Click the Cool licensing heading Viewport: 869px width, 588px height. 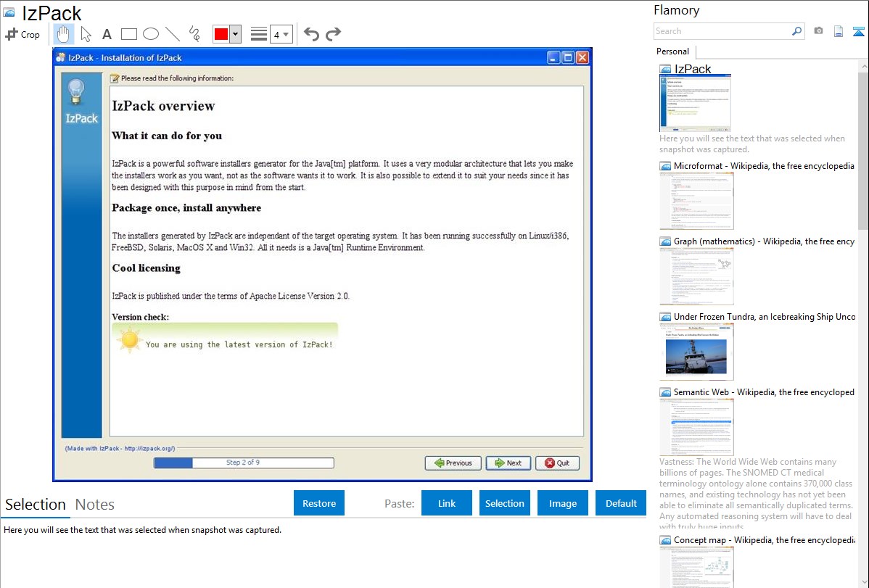tap(147, 268)
